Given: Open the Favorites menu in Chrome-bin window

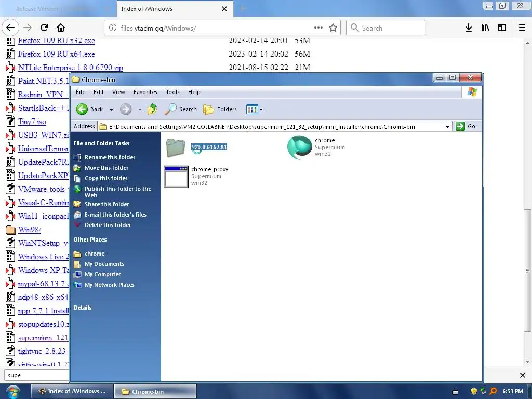Looking at the screenshot, I should (145, 92).
